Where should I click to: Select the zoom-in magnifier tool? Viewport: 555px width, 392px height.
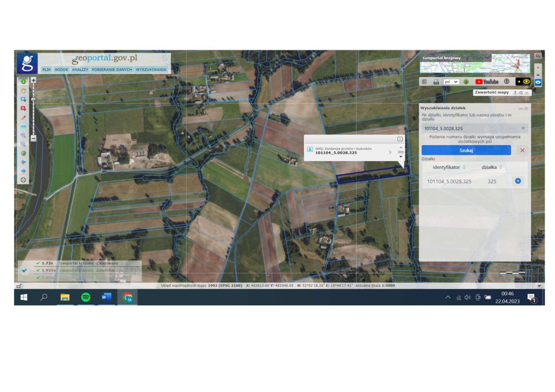23,135
